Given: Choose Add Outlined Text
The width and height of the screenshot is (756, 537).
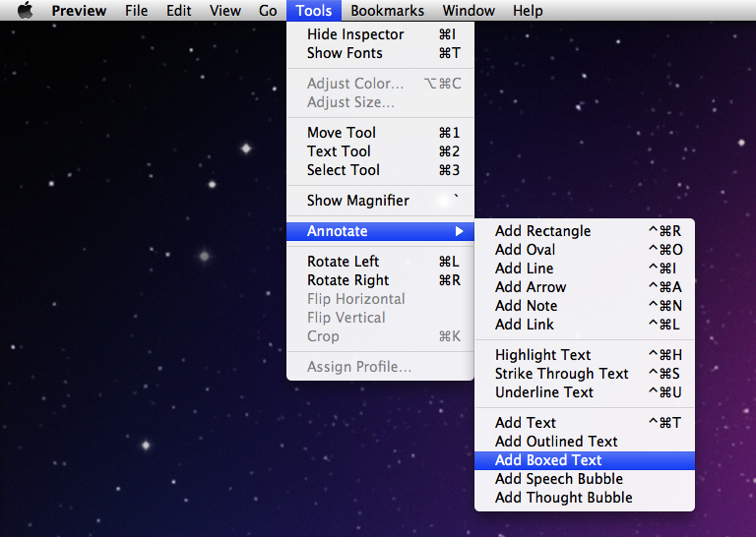Looking at the screenshot, I should click(585, 443).
